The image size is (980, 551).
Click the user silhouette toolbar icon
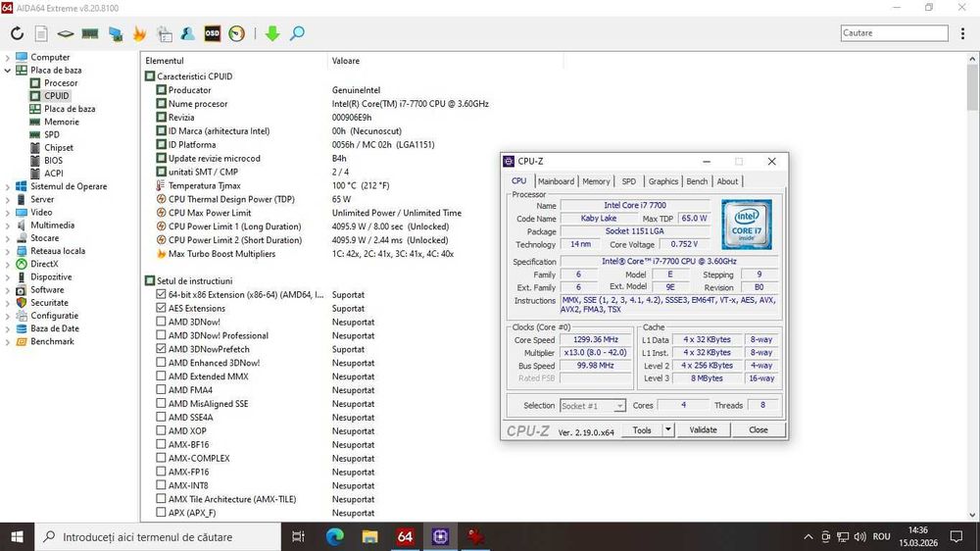[187, 33]
